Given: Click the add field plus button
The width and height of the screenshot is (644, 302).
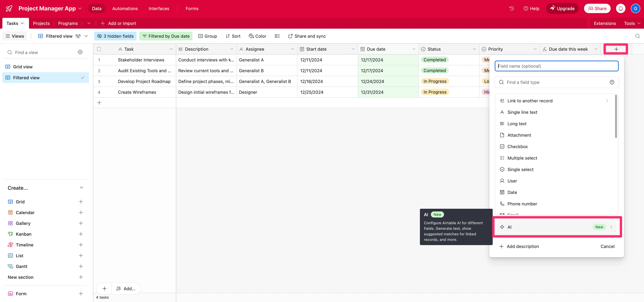Looking at the screenshot, I should click(616, 49).
